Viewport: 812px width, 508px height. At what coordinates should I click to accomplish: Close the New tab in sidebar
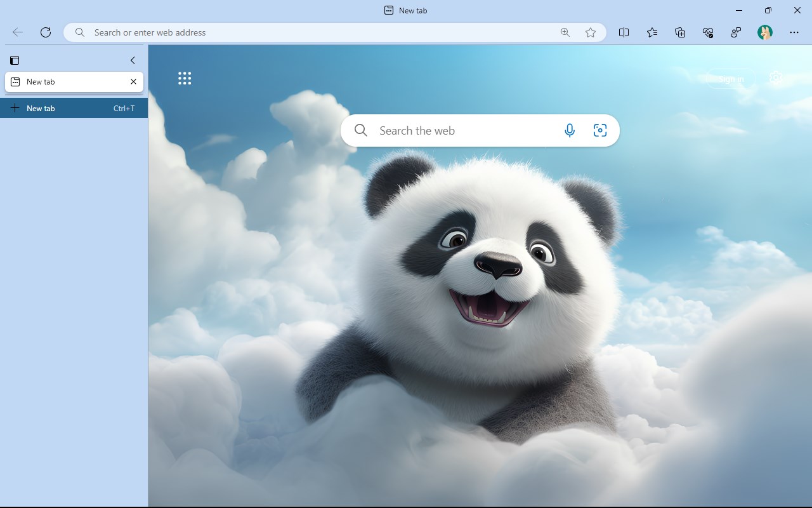tap(133, 82)
